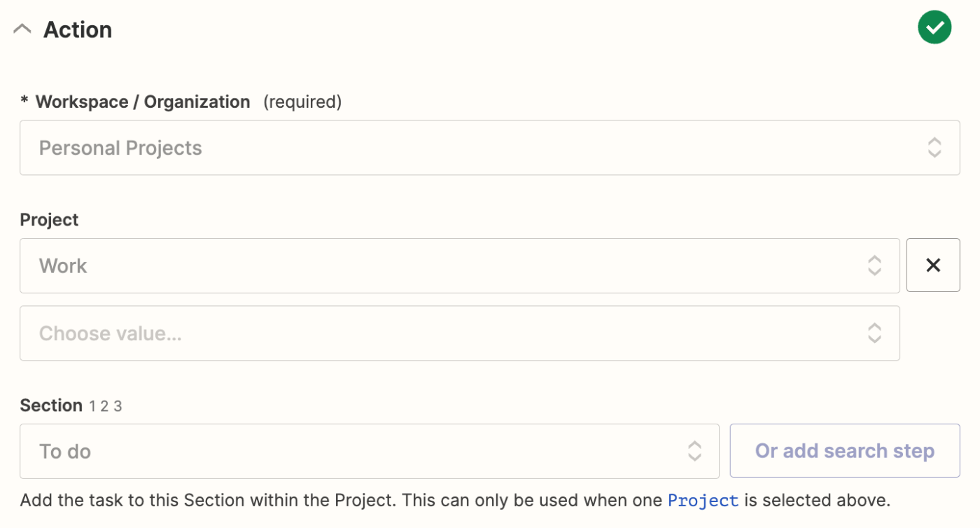Click the required asterisk before Workspace
The image size is (980, 528).
(24, 102)
